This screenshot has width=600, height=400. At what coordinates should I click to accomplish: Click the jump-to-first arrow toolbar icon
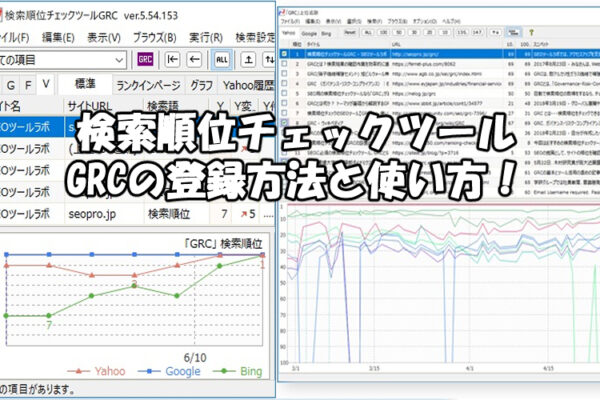(172, 59)
